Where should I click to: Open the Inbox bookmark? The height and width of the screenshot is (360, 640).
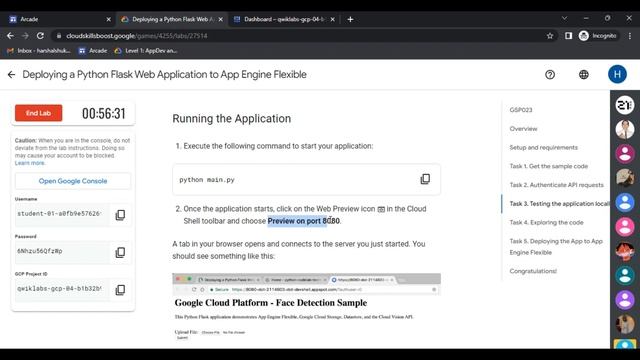click(x=39, y=51)
